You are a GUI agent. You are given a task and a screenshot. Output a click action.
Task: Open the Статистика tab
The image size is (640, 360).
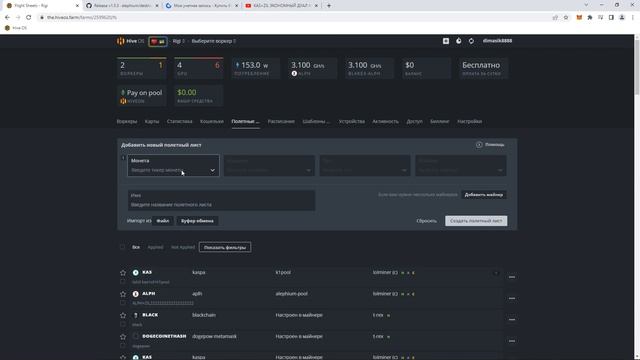(x=180, y=122)
